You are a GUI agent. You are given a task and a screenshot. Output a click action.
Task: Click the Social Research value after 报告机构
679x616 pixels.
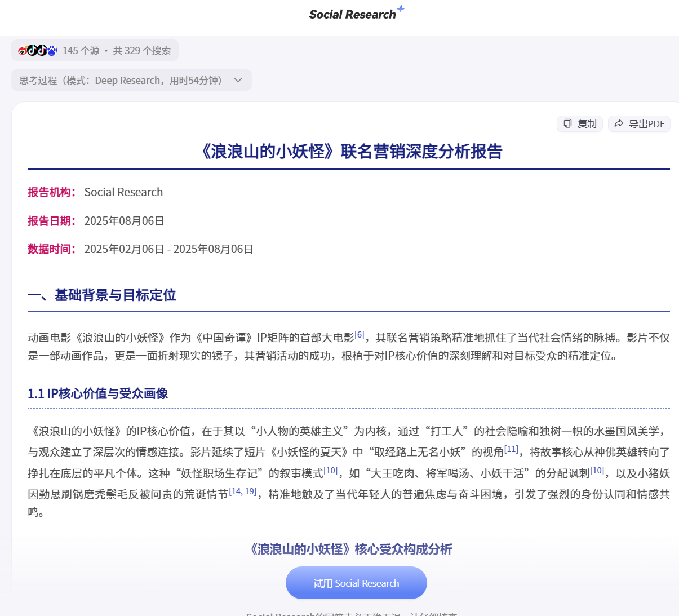[123, 192]
